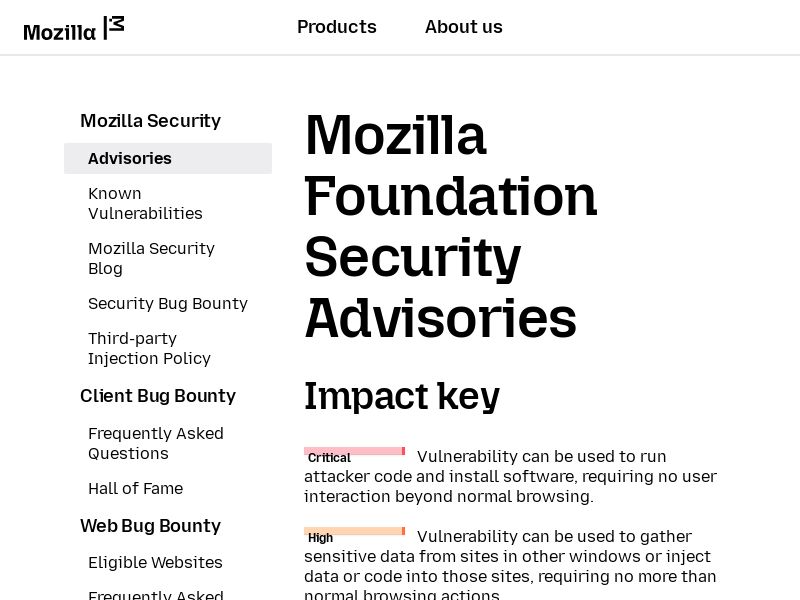
Task: Open Frequently Asked Questions under Client Bug Bounty
Action: (x=156, y=443)
